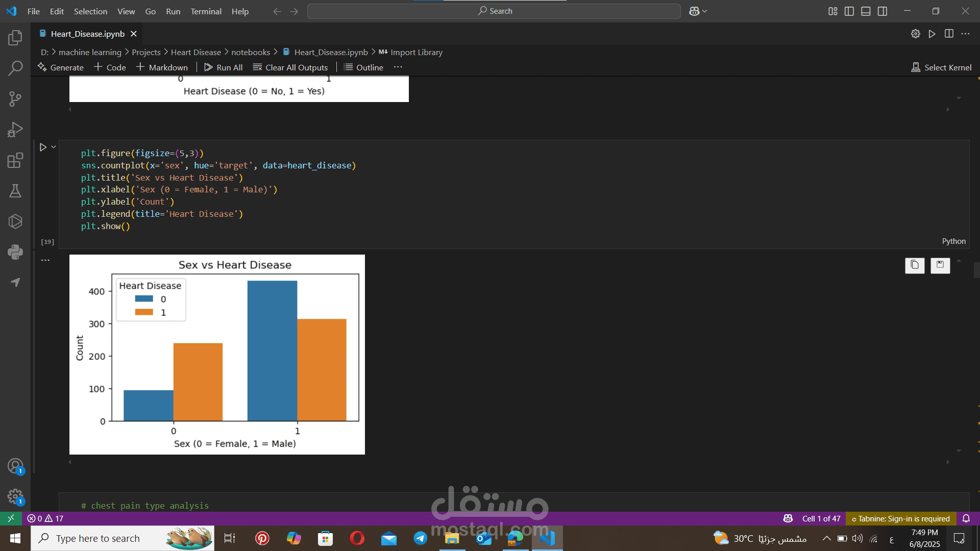Open the Selection menu

point(90,11)
